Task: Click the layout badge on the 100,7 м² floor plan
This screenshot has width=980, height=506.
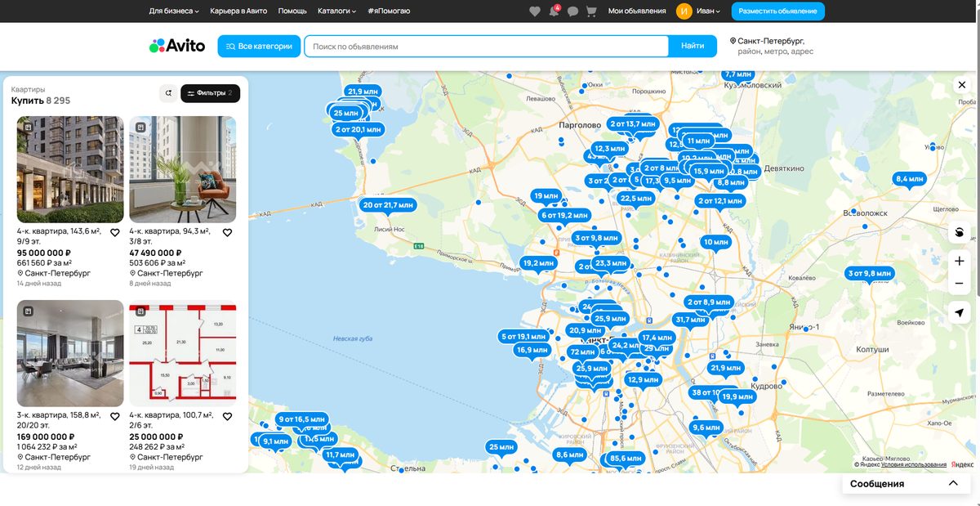Action: tap(140, 311)
